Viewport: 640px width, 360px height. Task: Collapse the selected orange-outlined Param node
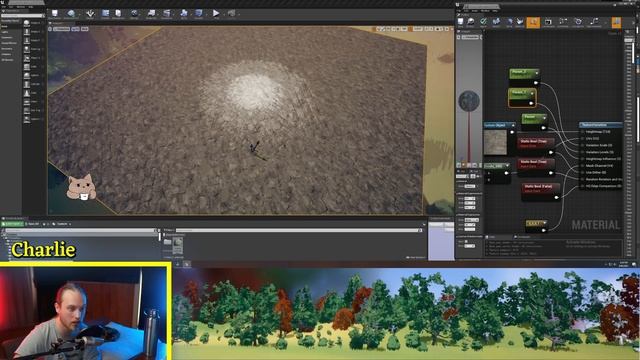click(x=532, y=93)
